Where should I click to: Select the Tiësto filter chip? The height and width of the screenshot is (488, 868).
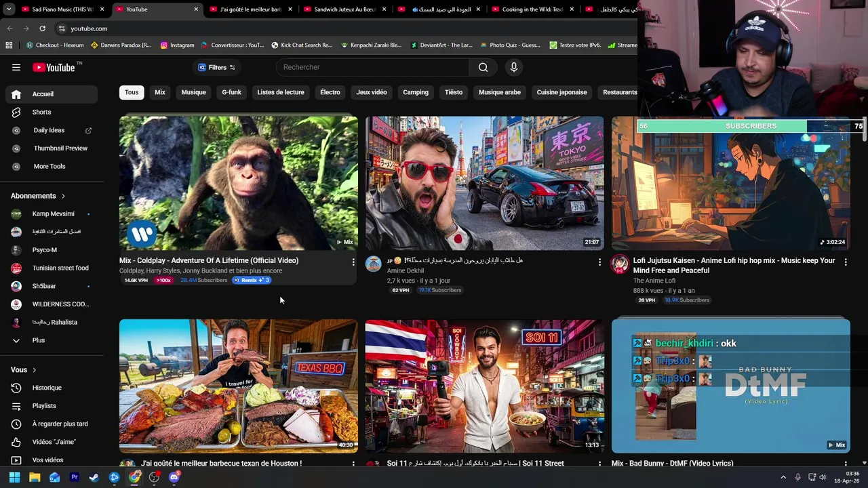454,92
